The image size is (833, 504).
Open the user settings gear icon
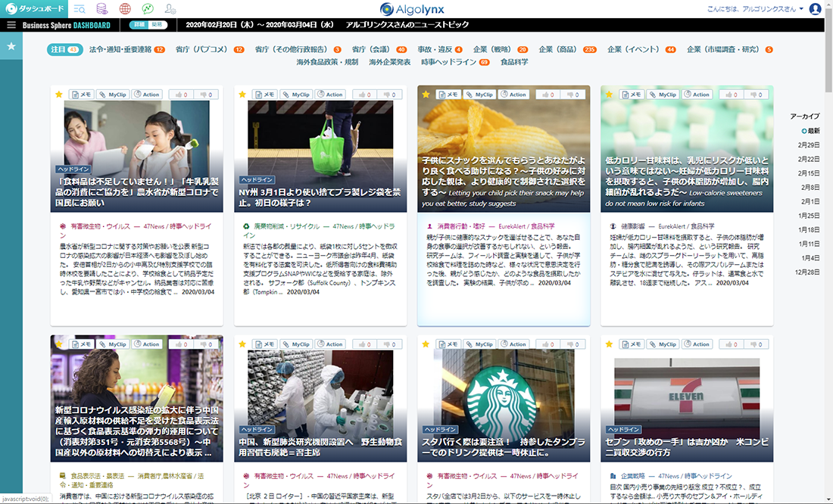[170, 9]
